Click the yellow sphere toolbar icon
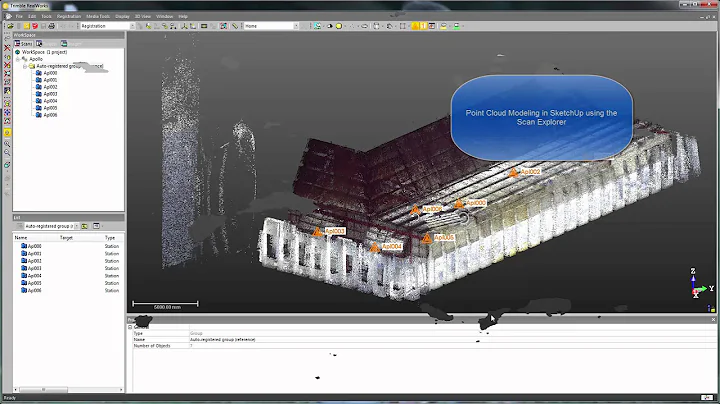Image resolution: width=720 pixels, height=404 pixels. coord(339,26)
